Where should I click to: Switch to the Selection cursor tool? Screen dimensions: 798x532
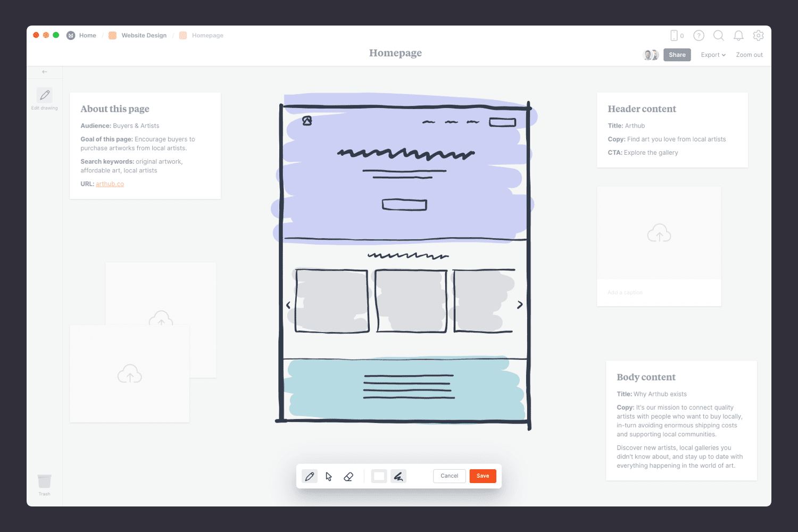click(329, 476)
